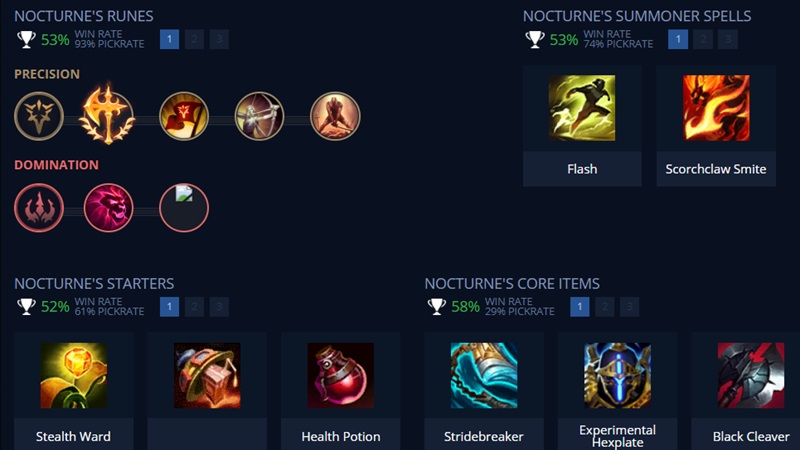Choose the archer Legend rune icon
Image resolution: width=800 pixels, height=450 pixels.
tap(259, 116)
